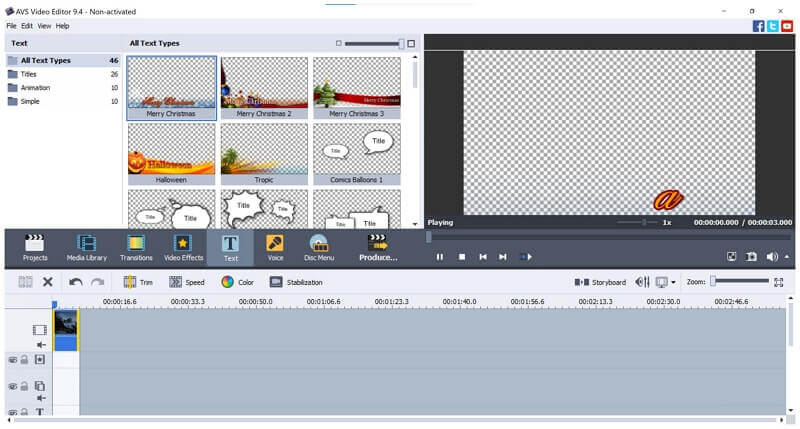This screenshot has width=800, height=429.
Task: Pause the preview playback
Action: click(x=440, y=257)
